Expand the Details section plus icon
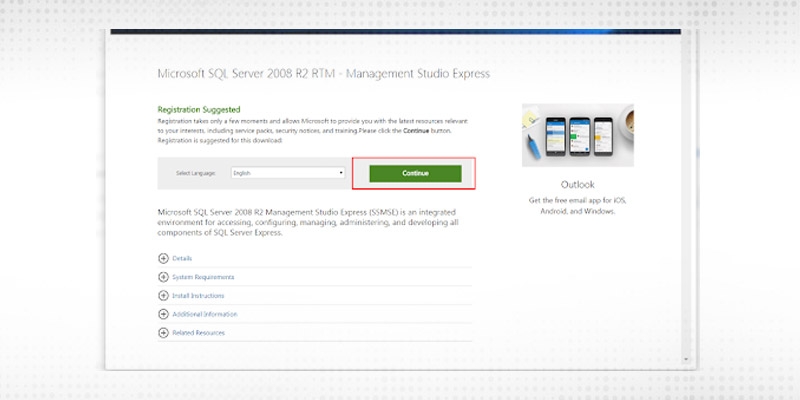 tap(163, 259)
